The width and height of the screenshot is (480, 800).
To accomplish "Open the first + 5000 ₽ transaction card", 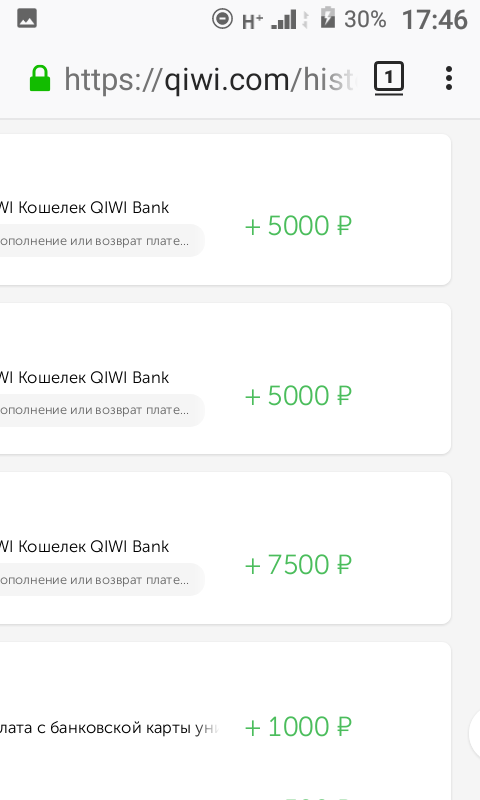I will (x=225, y=210).
